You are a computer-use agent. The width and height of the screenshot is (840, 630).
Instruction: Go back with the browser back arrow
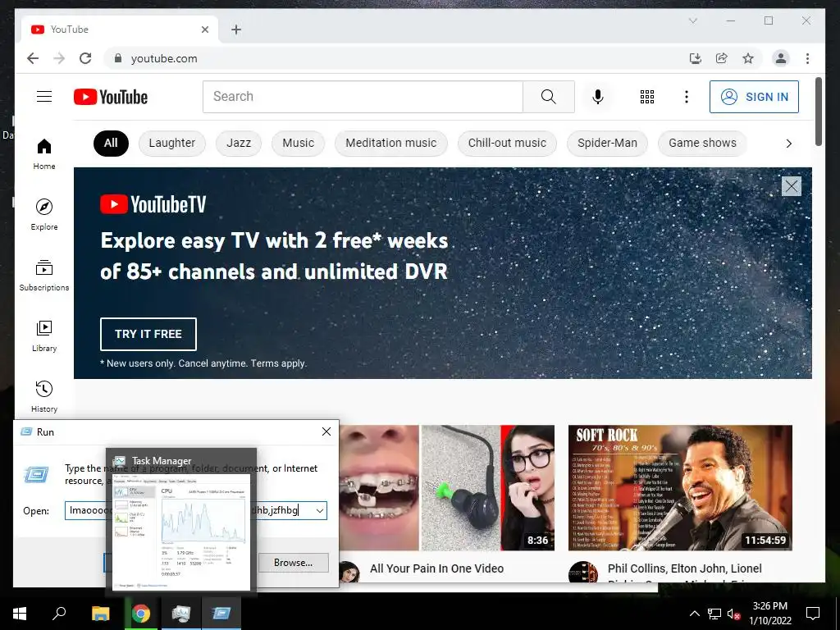tap(33, 58)
